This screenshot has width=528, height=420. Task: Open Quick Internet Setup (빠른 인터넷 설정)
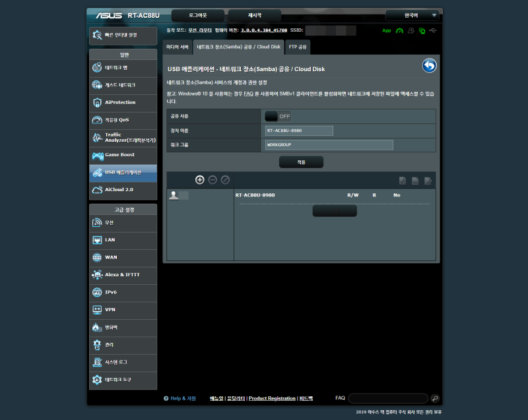coord(123,36)
